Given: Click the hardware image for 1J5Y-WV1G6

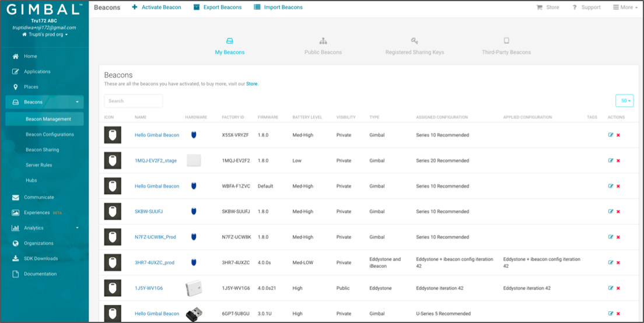Looking at the screenshot, I should coord(194,288).
